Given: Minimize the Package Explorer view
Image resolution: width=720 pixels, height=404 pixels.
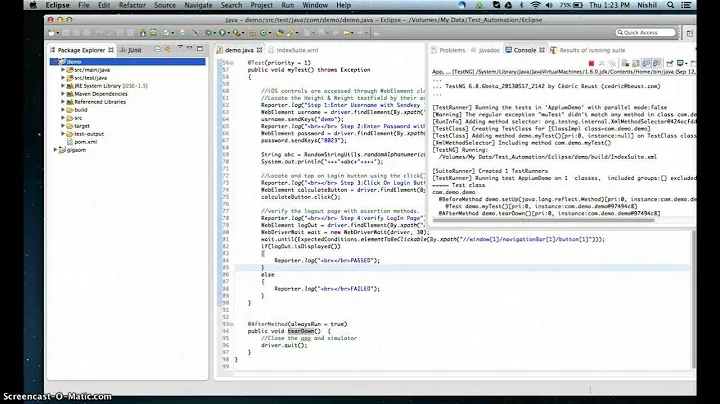Looking at the screenshot, I should [x=190, y=48].
